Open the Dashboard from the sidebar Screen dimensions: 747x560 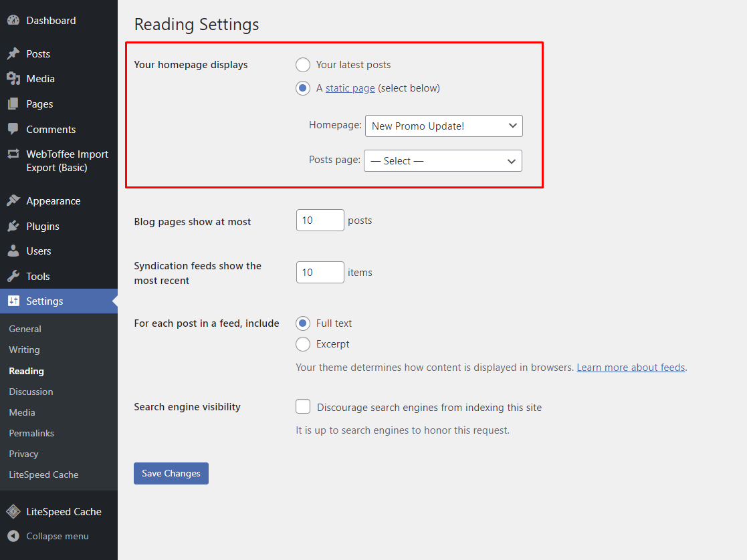(14, 20)
